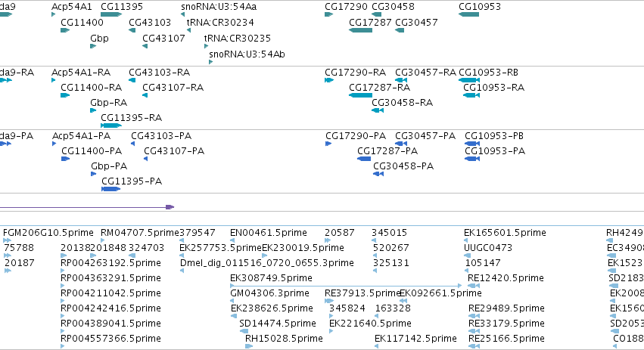Click EST EN00461.5prime
The height and width of the screenshot is (350, 644).
pyautogui.click(x=269, y=233)
